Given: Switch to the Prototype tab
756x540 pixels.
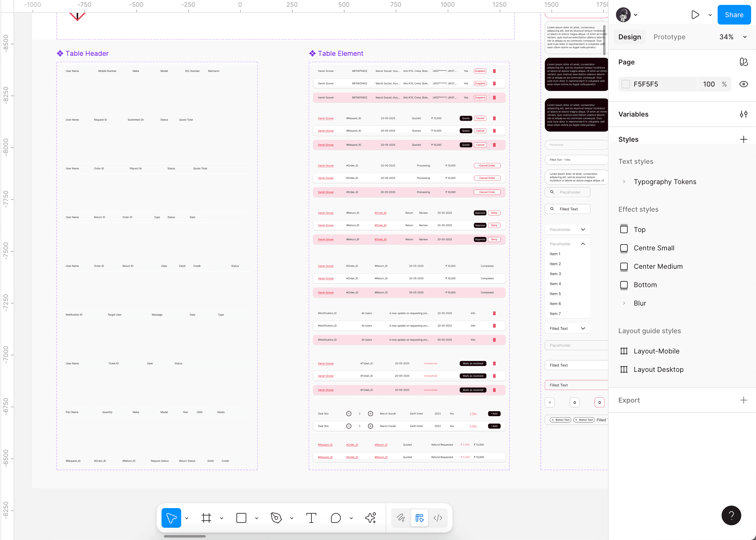Looking at the screenshot, I should pyautogui.click(x=669, y=37).
